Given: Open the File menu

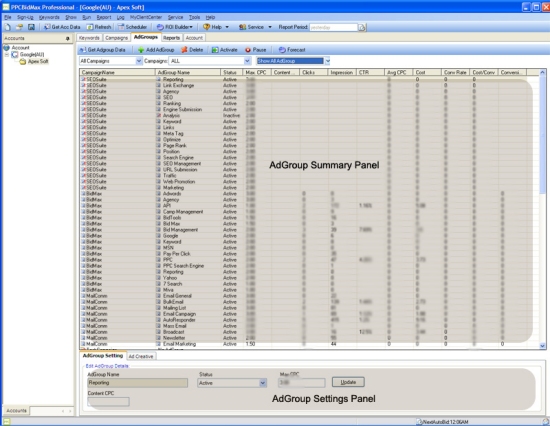Looking at the screenshot, I should (8, 17).
